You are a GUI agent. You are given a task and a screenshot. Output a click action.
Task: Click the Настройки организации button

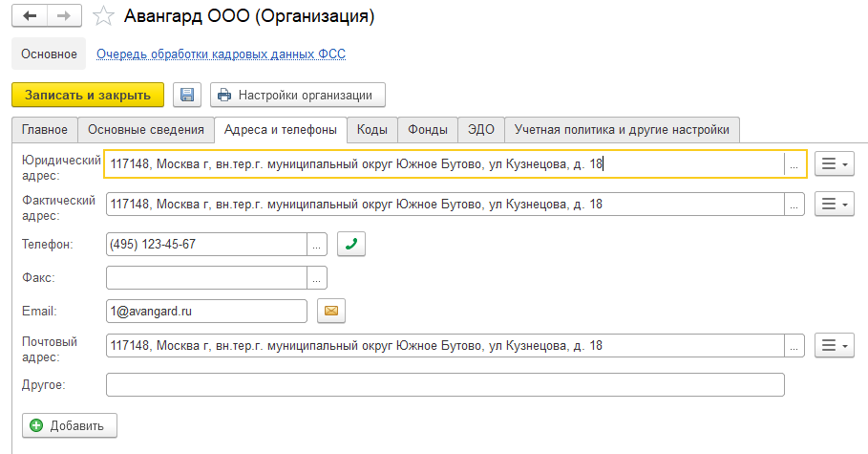pyautogui.click(x=297, y=95)
